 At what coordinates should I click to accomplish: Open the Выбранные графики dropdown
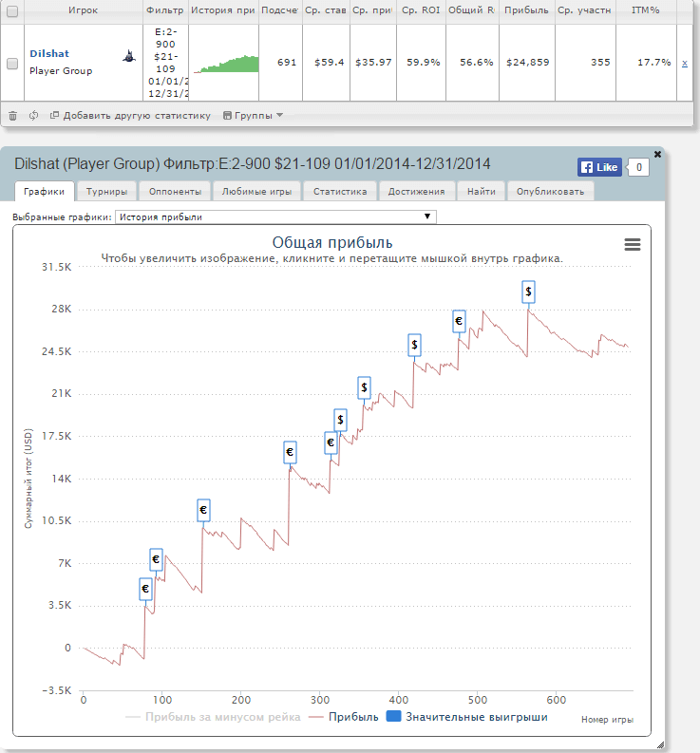coord(275,216)
